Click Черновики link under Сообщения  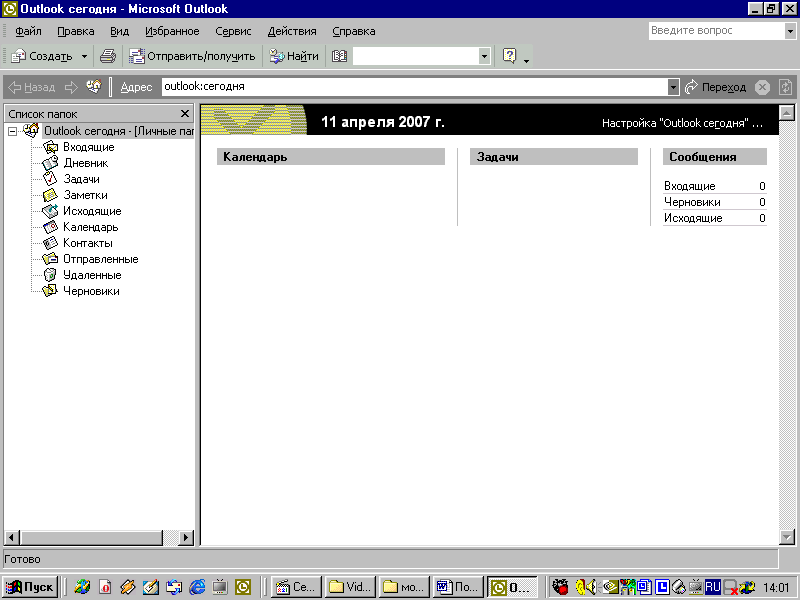pyautogui.click(x=692, y=202)
